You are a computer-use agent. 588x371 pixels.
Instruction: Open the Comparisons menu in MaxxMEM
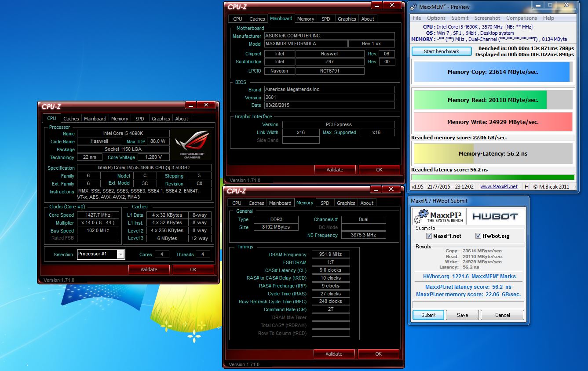point(521,18)
